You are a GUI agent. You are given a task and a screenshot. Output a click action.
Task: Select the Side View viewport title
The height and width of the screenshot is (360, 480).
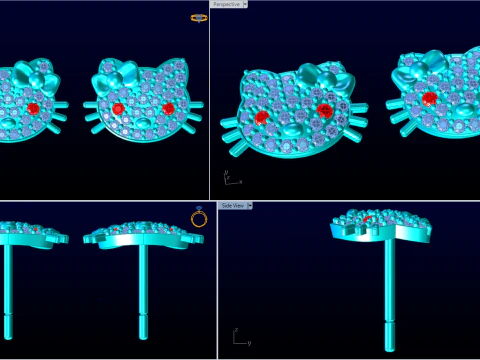pyautogui.click(x=233, y=206)
